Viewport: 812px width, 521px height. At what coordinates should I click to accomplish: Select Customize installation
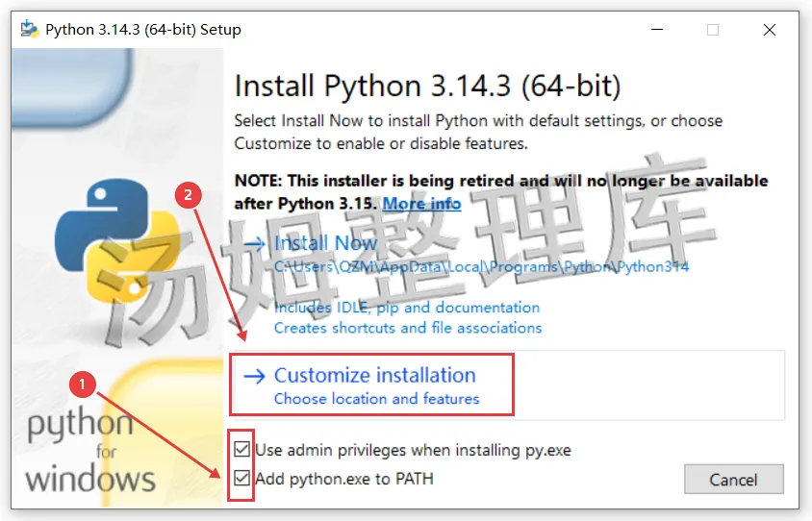coord(508,385)
